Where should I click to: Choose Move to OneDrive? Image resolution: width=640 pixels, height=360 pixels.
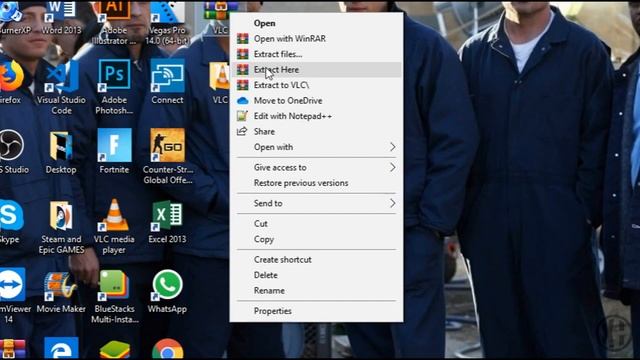click(316, 101)
